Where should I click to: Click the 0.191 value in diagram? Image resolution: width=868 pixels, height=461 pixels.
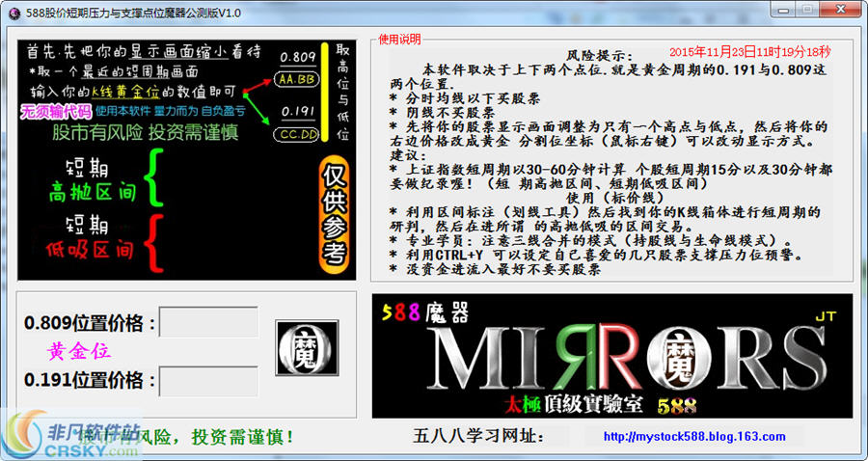pyautogui.click(x=298, y=112)
